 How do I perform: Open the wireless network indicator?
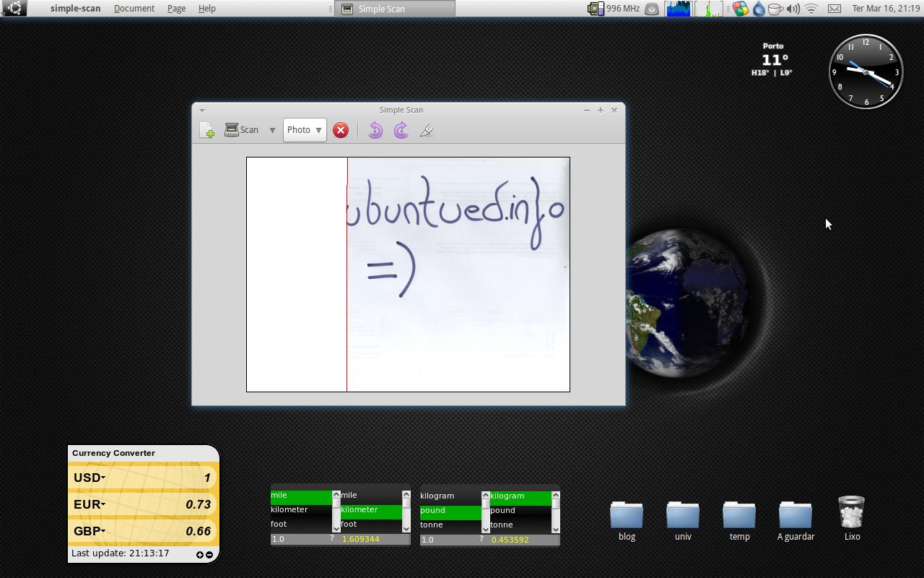point(811,9)
